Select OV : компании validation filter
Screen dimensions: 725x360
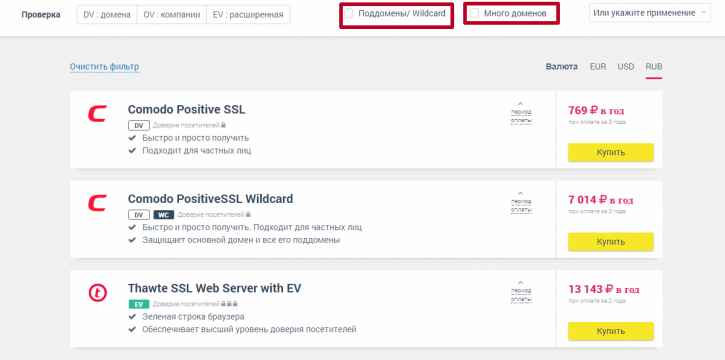pyautogui.click(x=172, y=15)
